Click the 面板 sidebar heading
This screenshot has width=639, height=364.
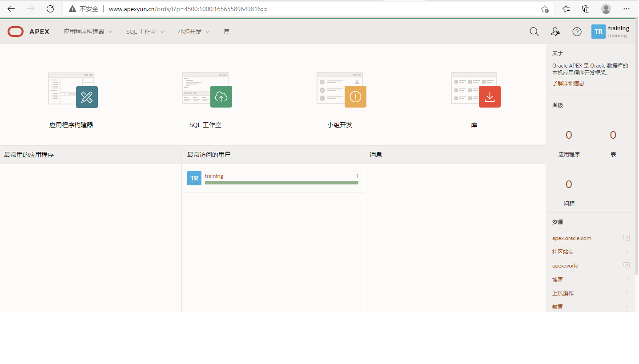[558, 105]
